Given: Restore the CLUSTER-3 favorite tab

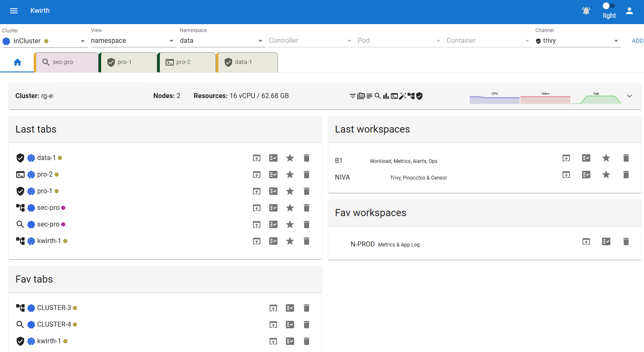Looking at the screenshot, I should click(273, 308).
